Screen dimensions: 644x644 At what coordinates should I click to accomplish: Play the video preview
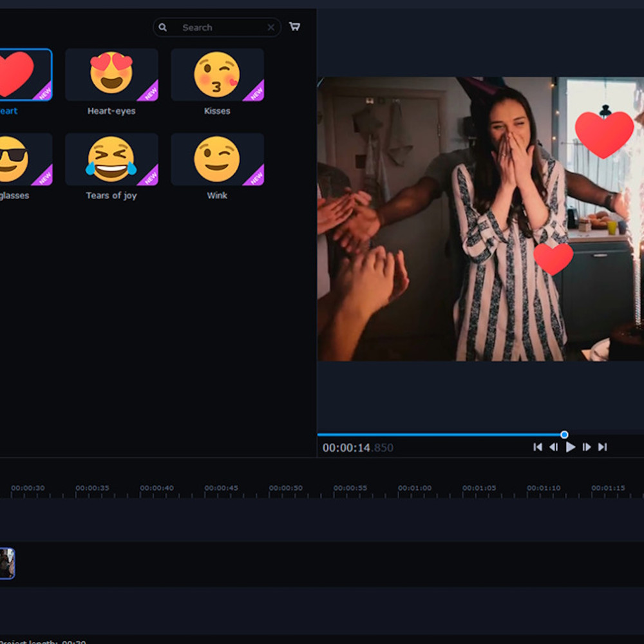[570, 447]
